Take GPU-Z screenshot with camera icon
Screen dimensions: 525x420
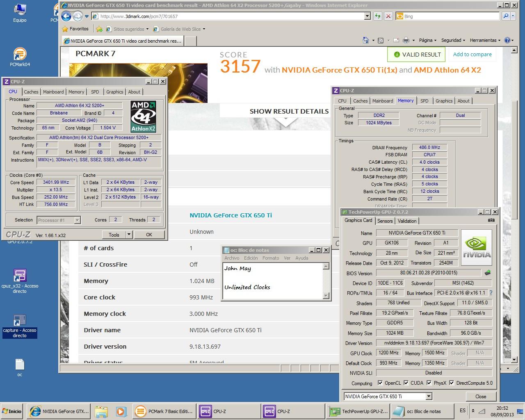491,220
